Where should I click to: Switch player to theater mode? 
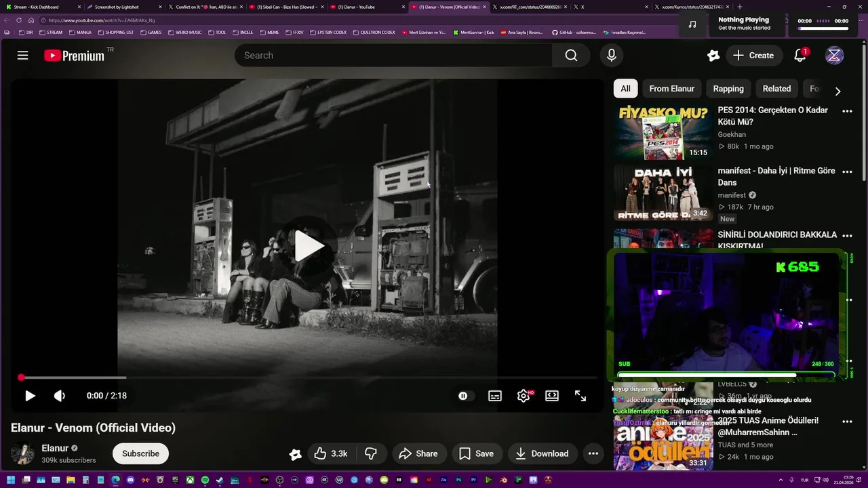[552, 396]
